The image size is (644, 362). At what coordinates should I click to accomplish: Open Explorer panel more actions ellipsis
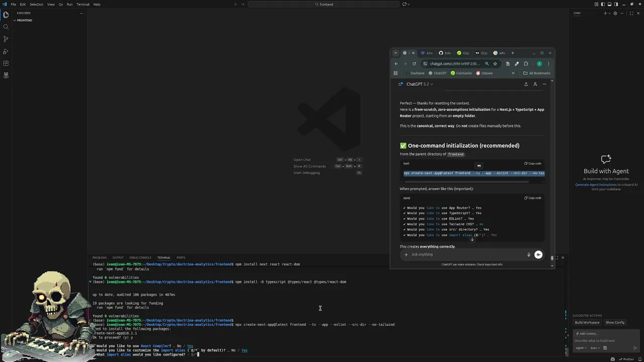[81, 13]
